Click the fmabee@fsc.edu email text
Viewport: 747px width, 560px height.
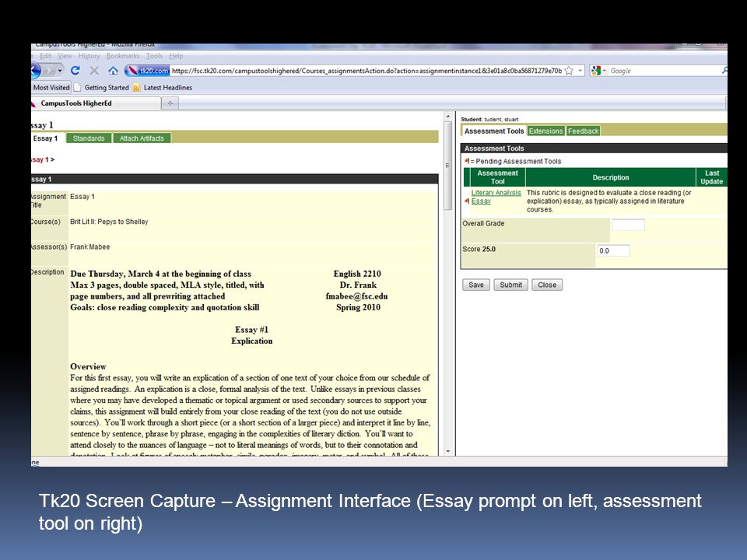(x=357, y=296)
